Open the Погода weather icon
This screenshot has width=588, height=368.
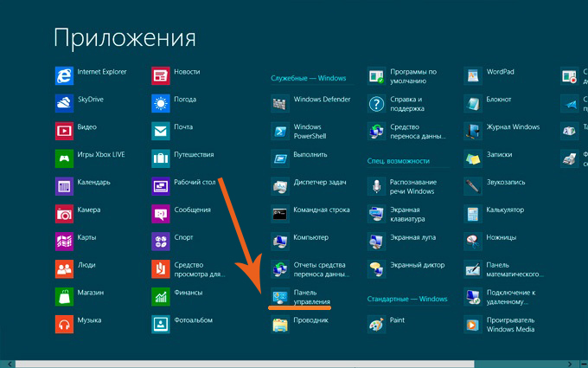click(161, 103)
